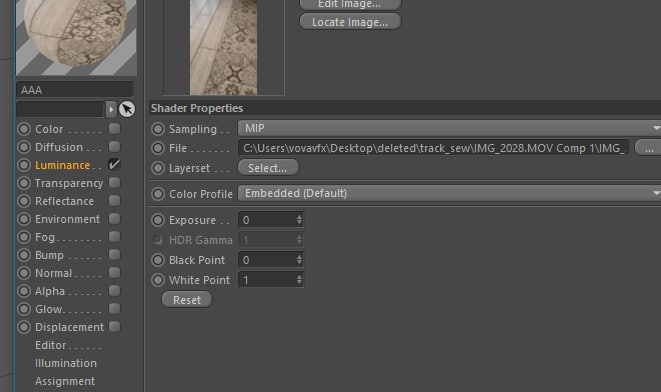Select the Luminance channel label
The height and width of the screenshot is (392, 661).
click(62, 165)
